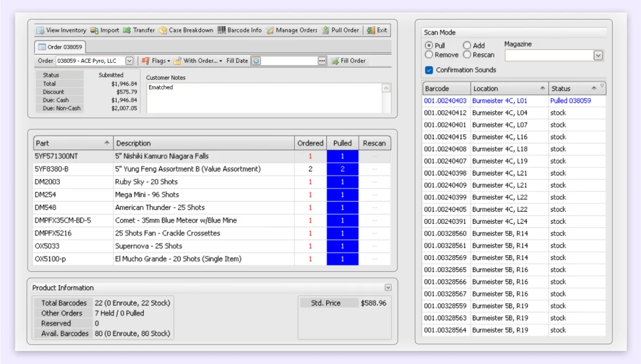Open Case Breakdown tool
Screen dimensions: 641x364
click(x=163, y=30)
